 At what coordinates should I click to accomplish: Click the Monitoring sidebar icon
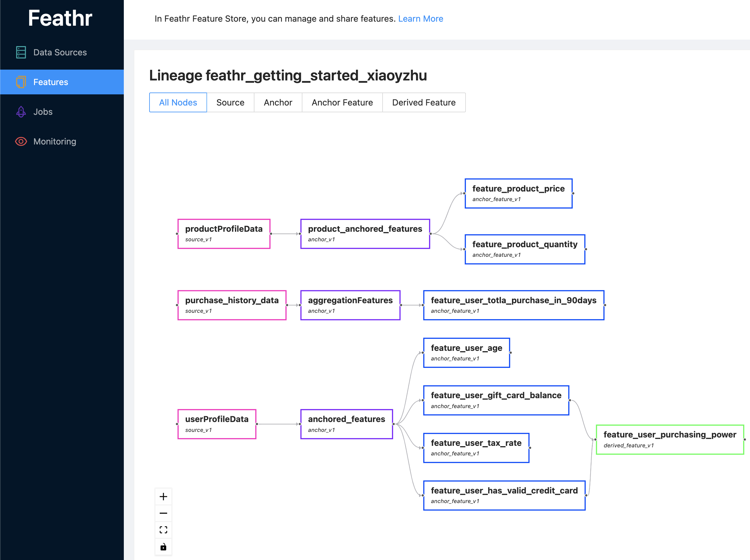coord(21,141)
